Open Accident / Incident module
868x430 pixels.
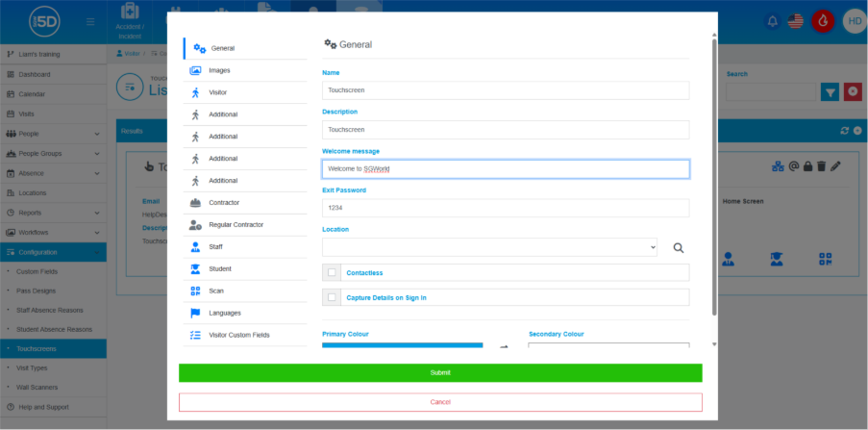pos(129,22)
